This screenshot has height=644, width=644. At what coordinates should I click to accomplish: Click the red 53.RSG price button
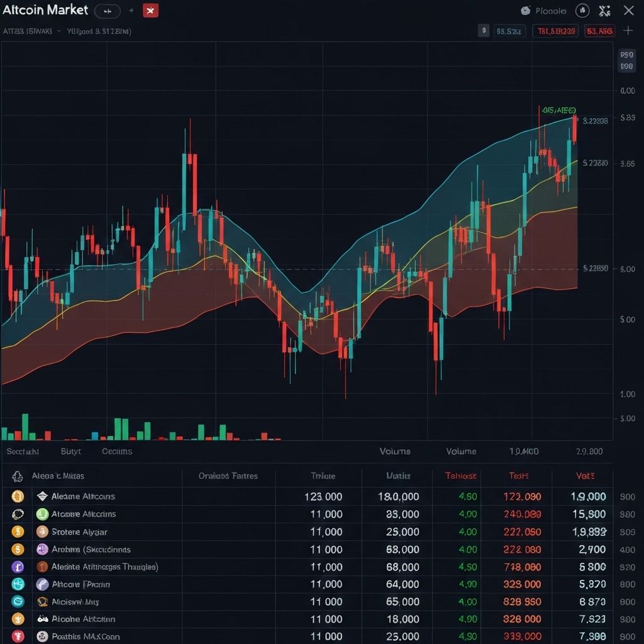tap(599, 30)
